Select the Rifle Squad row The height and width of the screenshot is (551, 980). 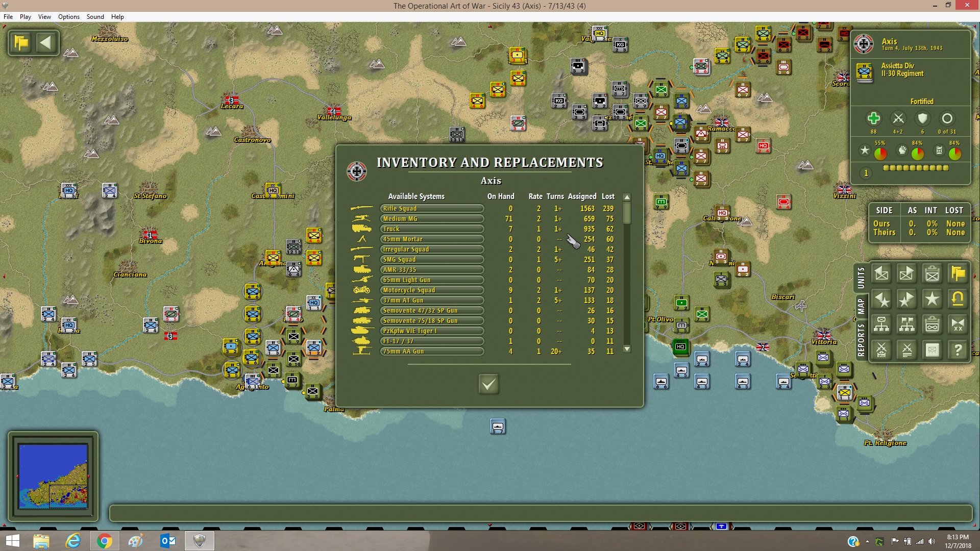coord(432,208)
